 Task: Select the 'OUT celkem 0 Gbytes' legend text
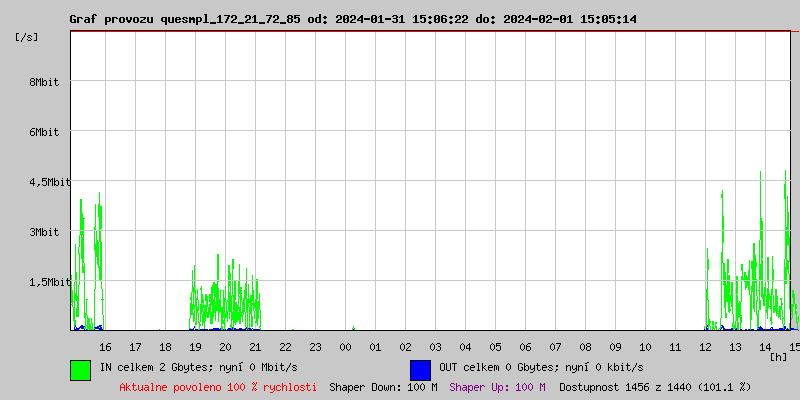(x=541, y=367)
